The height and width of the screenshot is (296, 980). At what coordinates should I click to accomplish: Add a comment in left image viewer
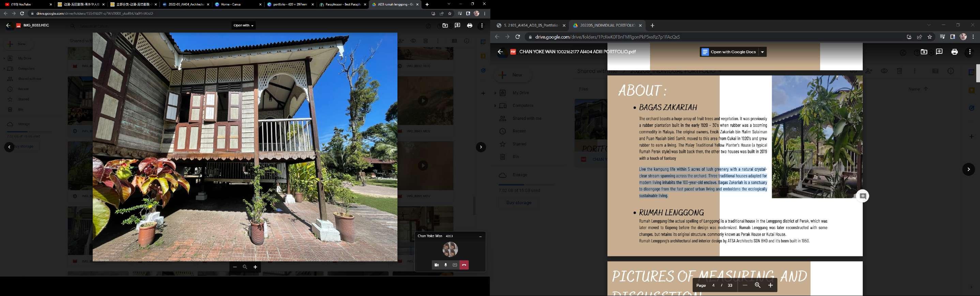point(457,26)
